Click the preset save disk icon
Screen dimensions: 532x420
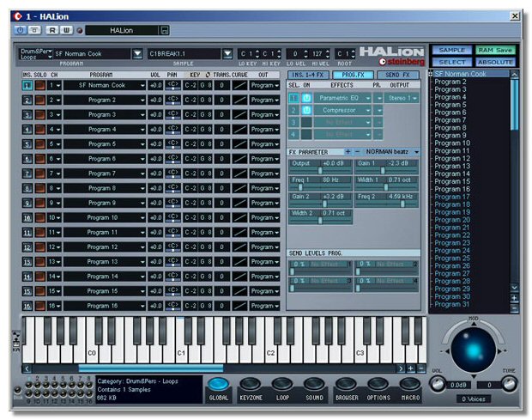pyautogui.click(x=165, y=31)
